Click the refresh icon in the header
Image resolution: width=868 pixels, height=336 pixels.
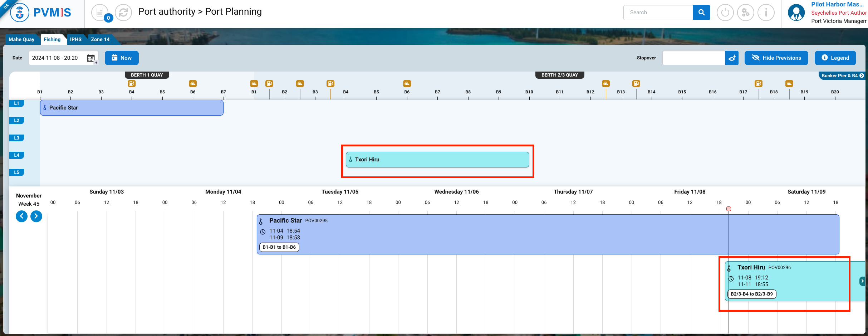pos(123,13)
